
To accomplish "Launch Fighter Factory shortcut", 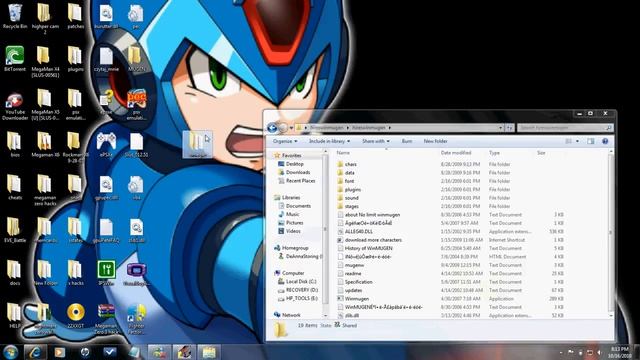I will click(x=136, y=319).
